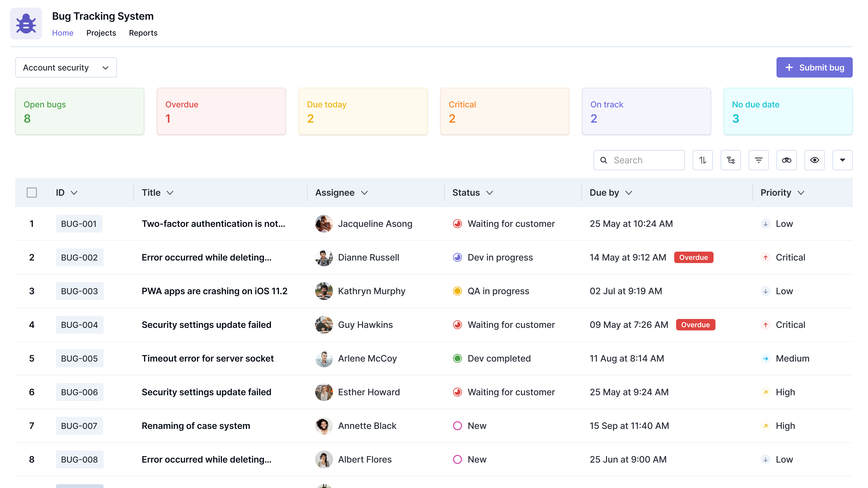Click New status icon for BUG-007
868x488 pixels.
point(457,426)
